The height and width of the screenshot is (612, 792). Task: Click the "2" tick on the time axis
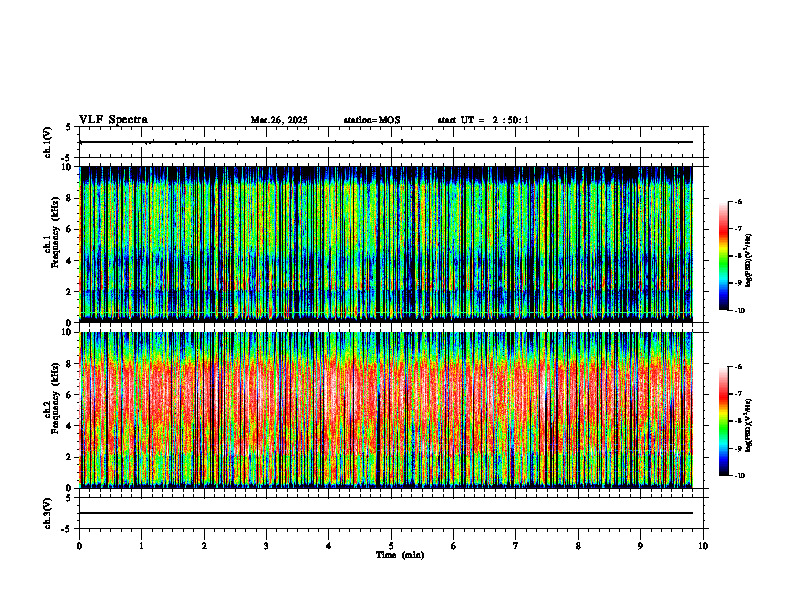(x=204, y=546)
